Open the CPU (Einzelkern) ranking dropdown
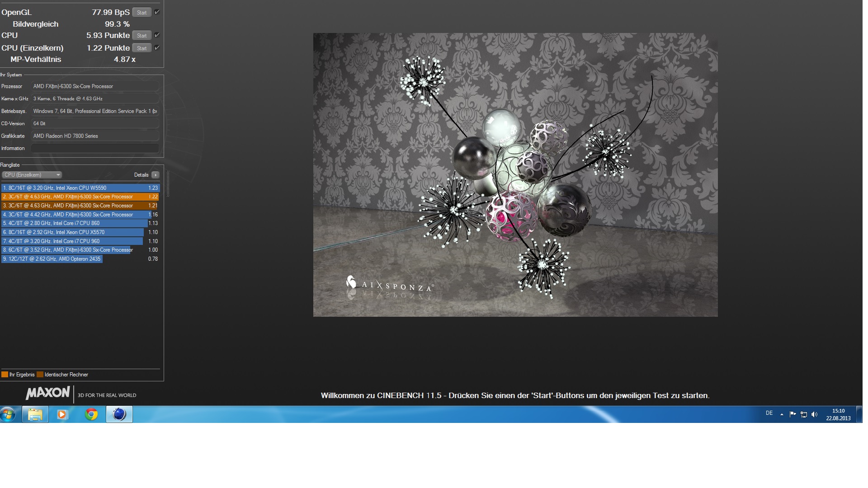The height and width of the screenshot is (488, 868). click(x=32, y=175)
